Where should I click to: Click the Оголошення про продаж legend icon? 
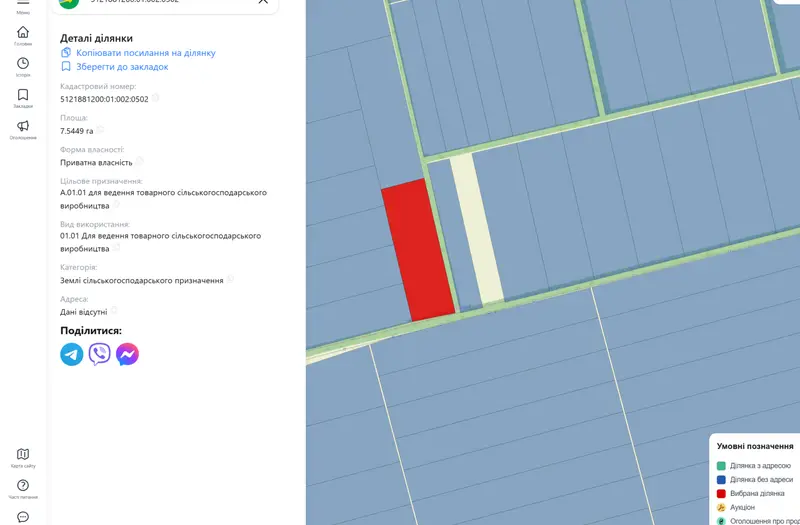[x=721, y=521]
